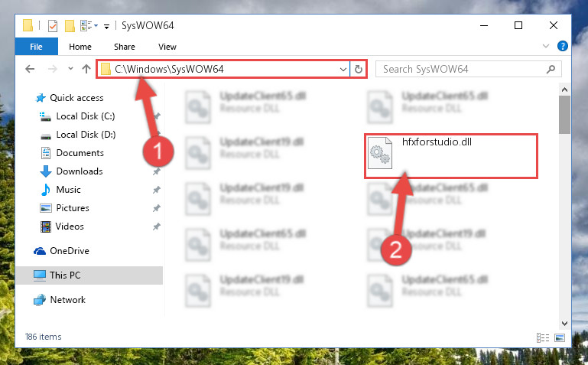Open Explorer help via question mark icon
Screen dimensions: 588x365
coord(563,46)
